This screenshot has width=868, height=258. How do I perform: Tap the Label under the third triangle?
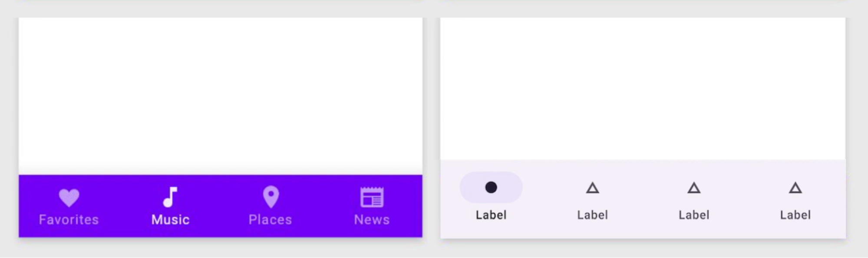tap(694, 215)
